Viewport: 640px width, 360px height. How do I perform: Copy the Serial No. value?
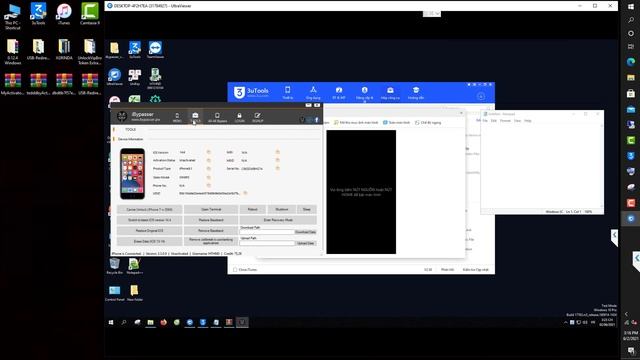tap(278, 168)
